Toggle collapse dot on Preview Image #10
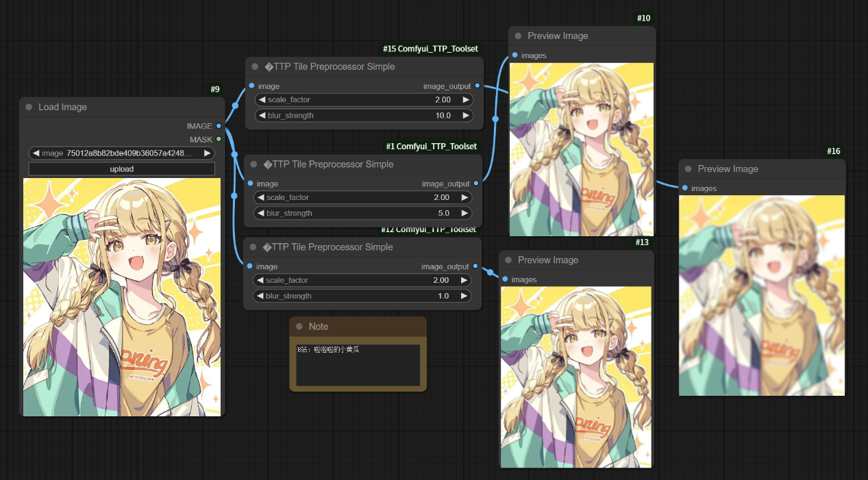Viewport: 868px width, 480px height. [x=518, y=36]
